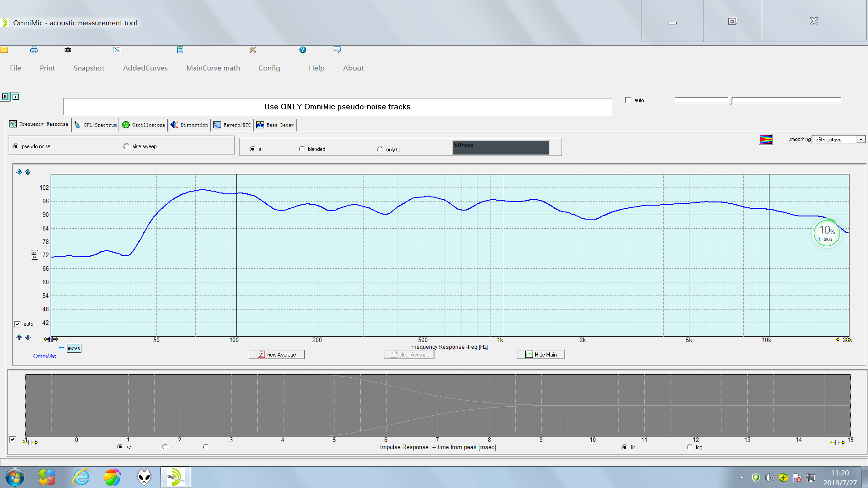
Task: Select the 'only to' radio button
Action: click(x=380, y=150)
